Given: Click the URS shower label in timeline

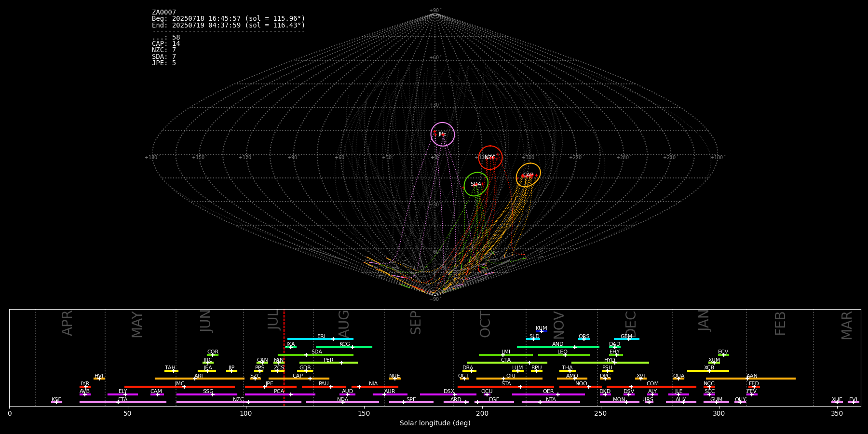Looking at the screenshot, I should (x=648, y=400).
